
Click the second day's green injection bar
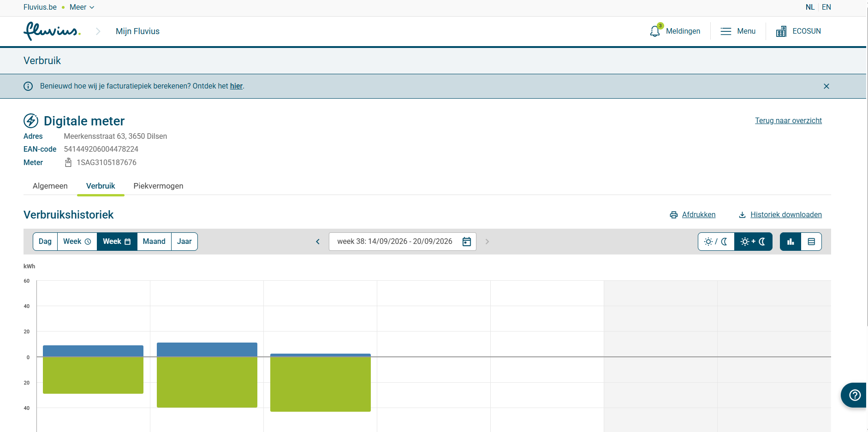coord(207,382)
